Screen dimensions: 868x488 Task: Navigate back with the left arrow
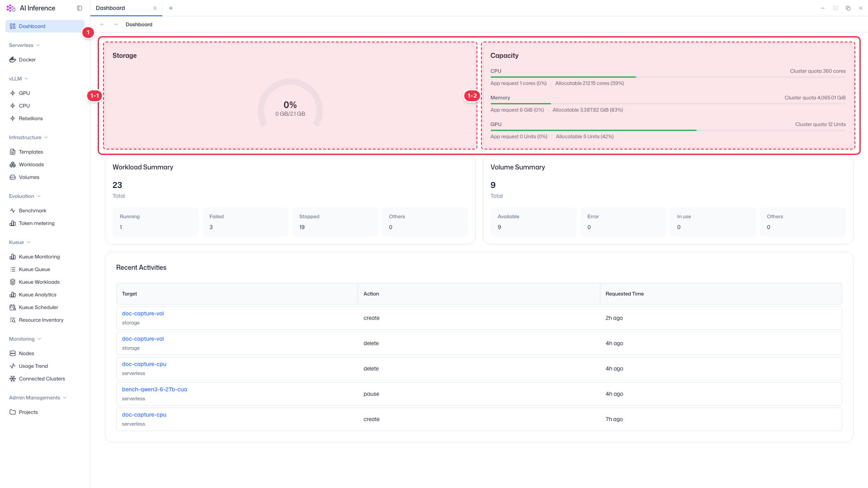click(102, 24)
